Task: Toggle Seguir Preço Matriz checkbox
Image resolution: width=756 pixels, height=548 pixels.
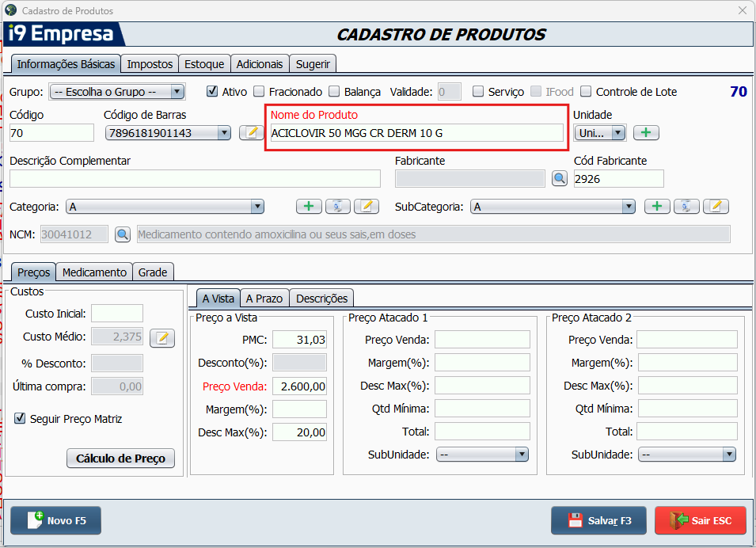Action: pos(21,419)
